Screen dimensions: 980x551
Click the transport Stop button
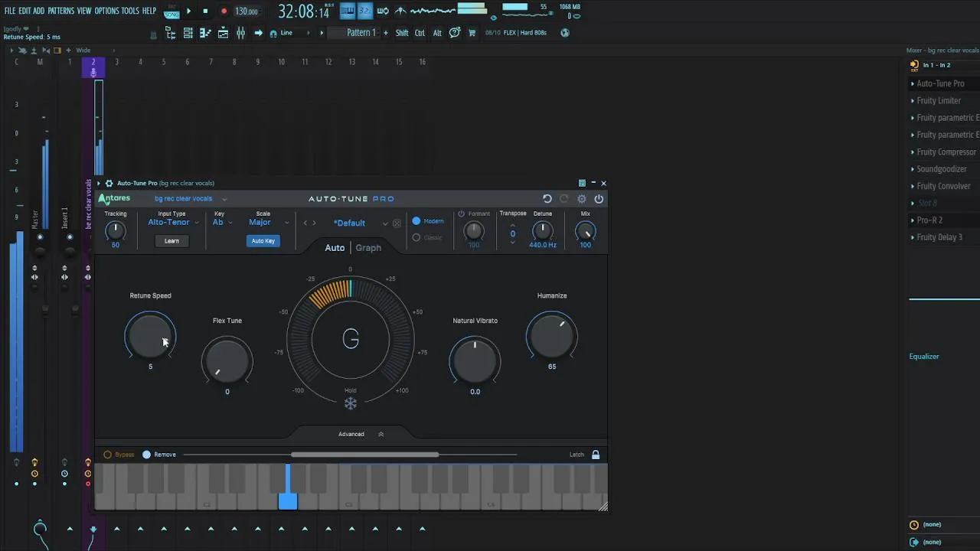[x=205, y=11]
